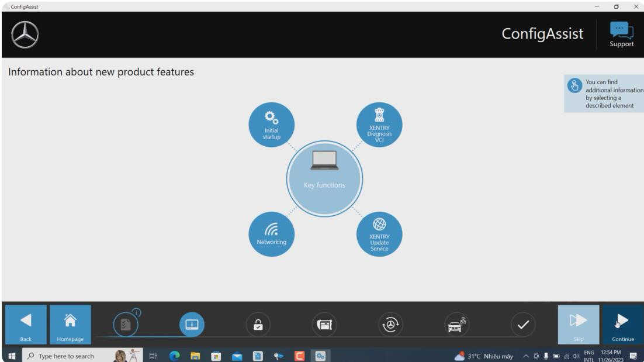The width and height of the screenshot is (644, 362).
Task: Return to the Homepage
Action: 70,324
